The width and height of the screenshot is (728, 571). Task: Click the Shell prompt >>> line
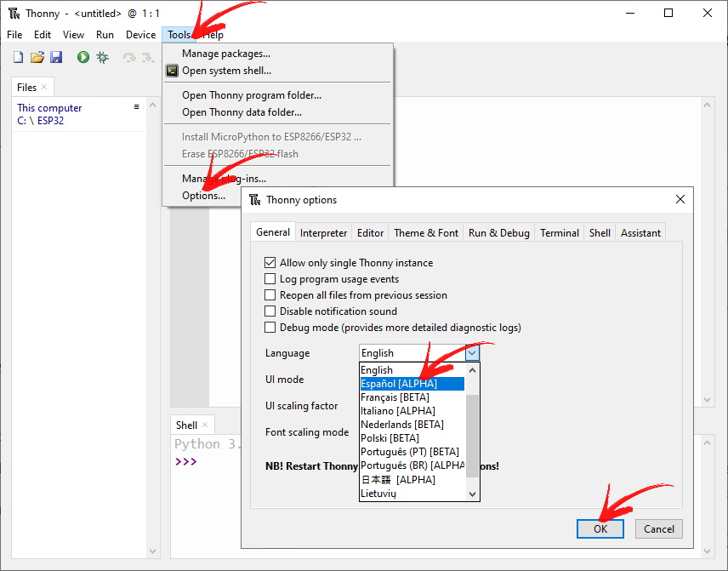click(186, 462)
